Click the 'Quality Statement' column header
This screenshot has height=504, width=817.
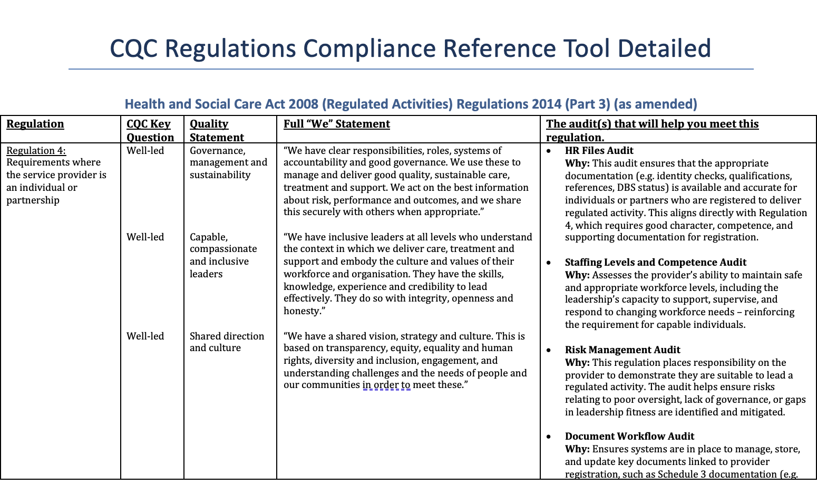point(217,130)
